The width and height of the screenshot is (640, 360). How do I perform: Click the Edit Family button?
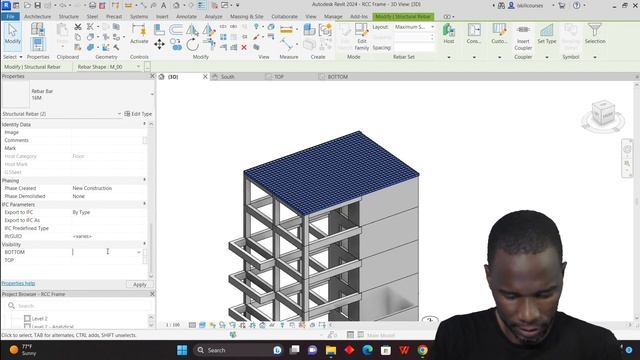362,37
